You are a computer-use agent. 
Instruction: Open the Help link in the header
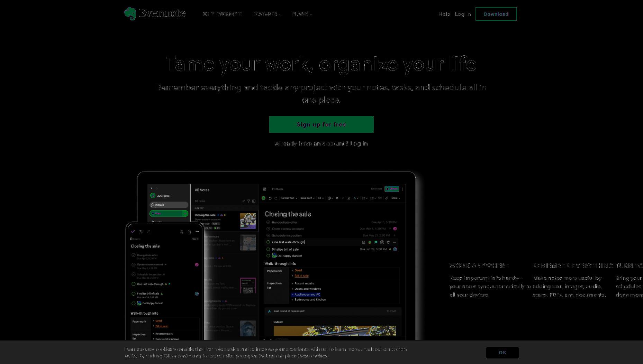[x=444, y=14]
